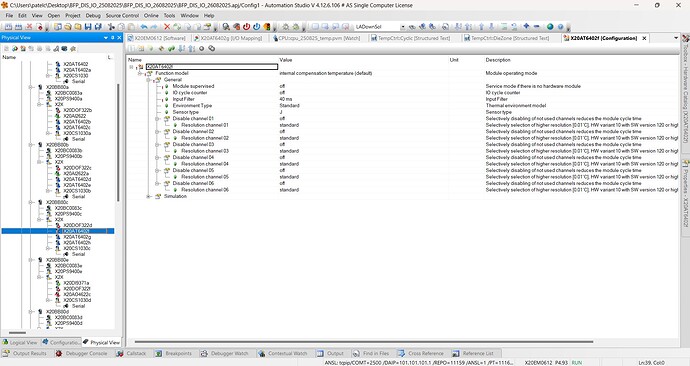
Task: Click the magnifier Find icon in toolbar
Action: point(226,27)
